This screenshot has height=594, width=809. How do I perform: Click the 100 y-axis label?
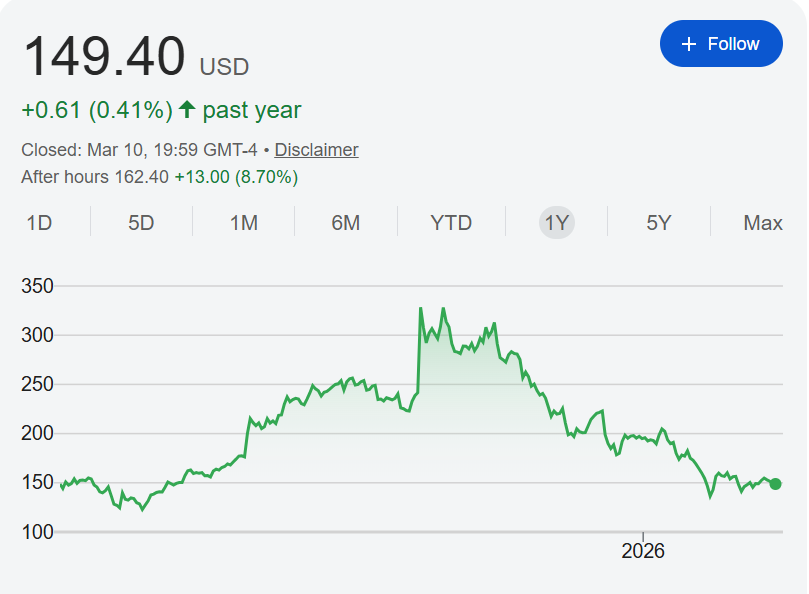coord(37,532)
